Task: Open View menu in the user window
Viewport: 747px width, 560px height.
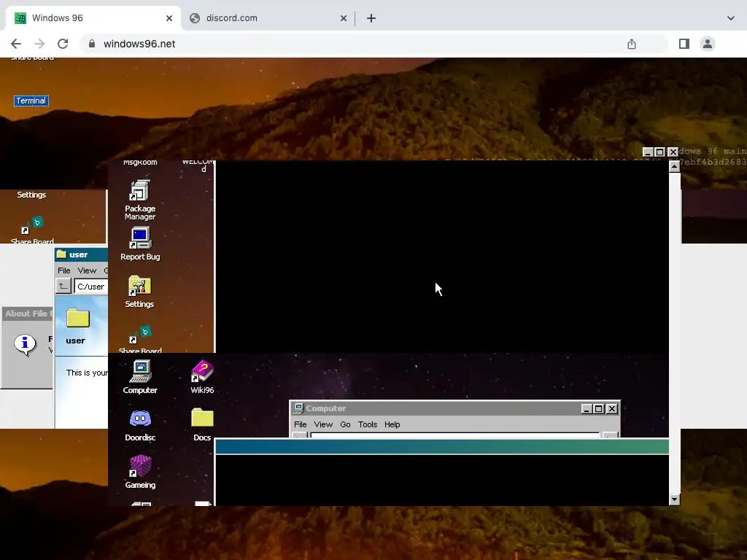Action: click(x=87, y=271)
